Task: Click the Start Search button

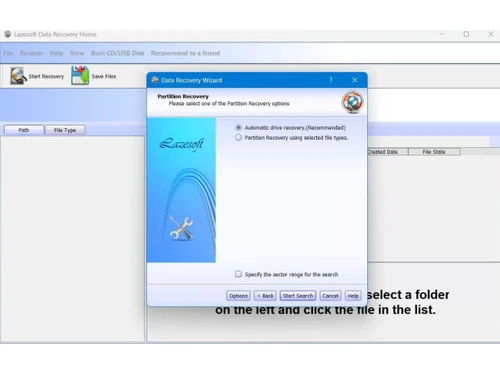Action: pyautogui.click(x=298, y=296)
